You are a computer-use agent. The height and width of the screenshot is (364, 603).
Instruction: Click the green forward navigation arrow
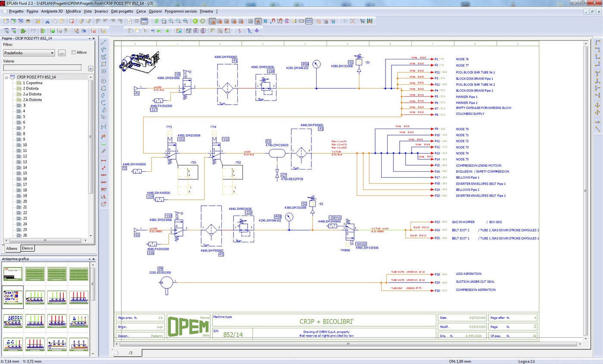tap(202, 21)
